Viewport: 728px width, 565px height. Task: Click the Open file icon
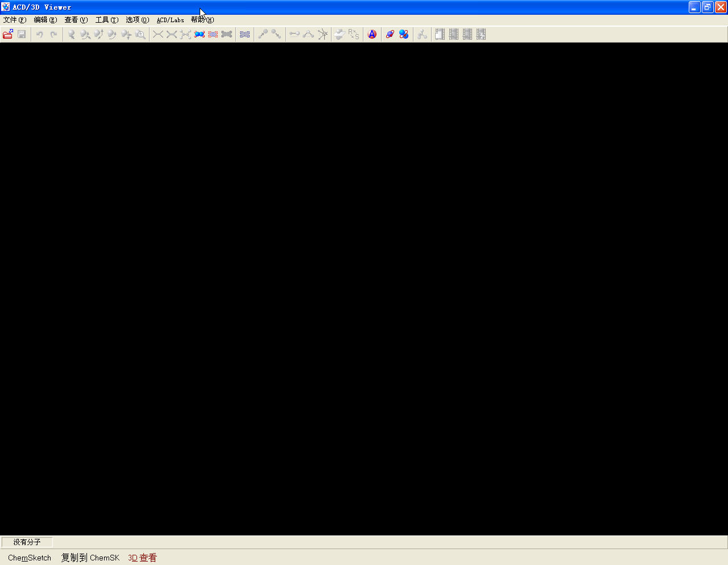click(x=8, y=34)
